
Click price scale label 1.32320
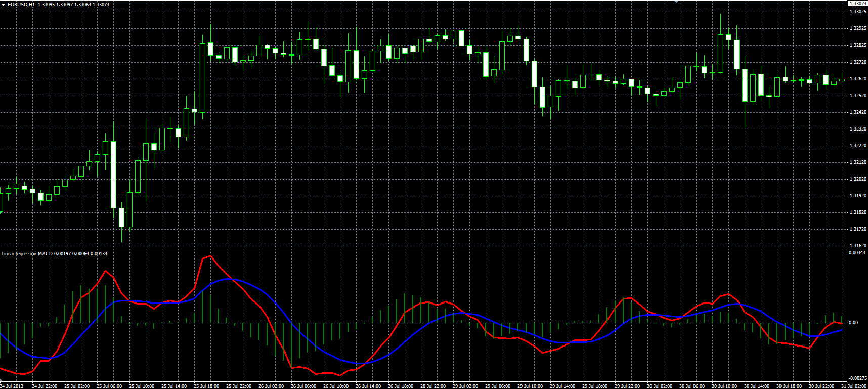click(x=857, y=129)
